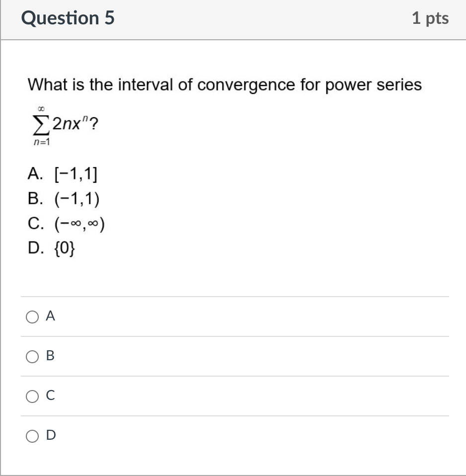Screen dimensions: 466x476
Task: Click the answer D label text
Action: [50, 436]
